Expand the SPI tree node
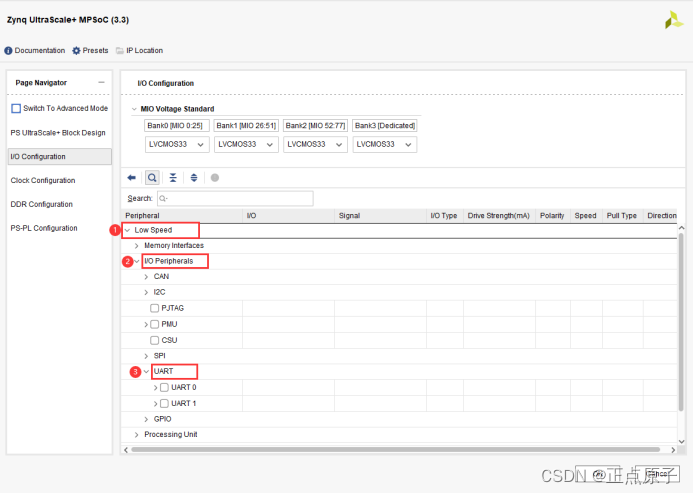 [146, 356]
